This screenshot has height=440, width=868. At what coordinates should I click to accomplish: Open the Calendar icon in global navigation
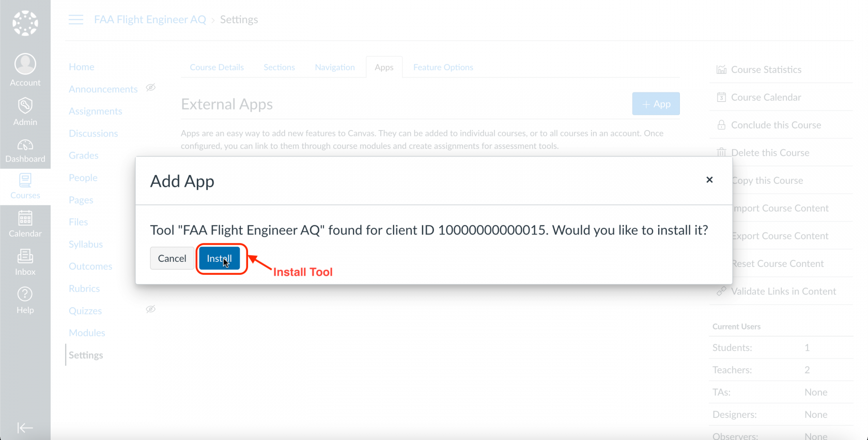25,218
